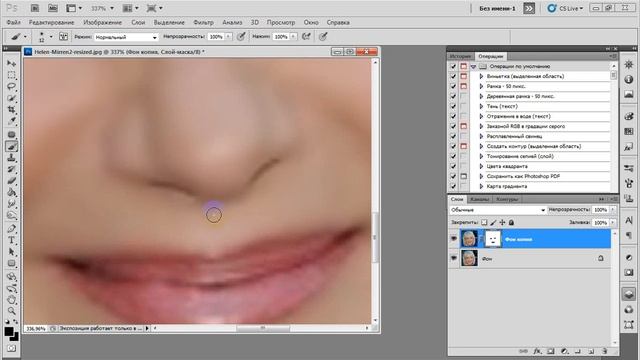Select the Rectangular Marquee tool
This screenshot has width=640, height=360.
coord(11,75)
